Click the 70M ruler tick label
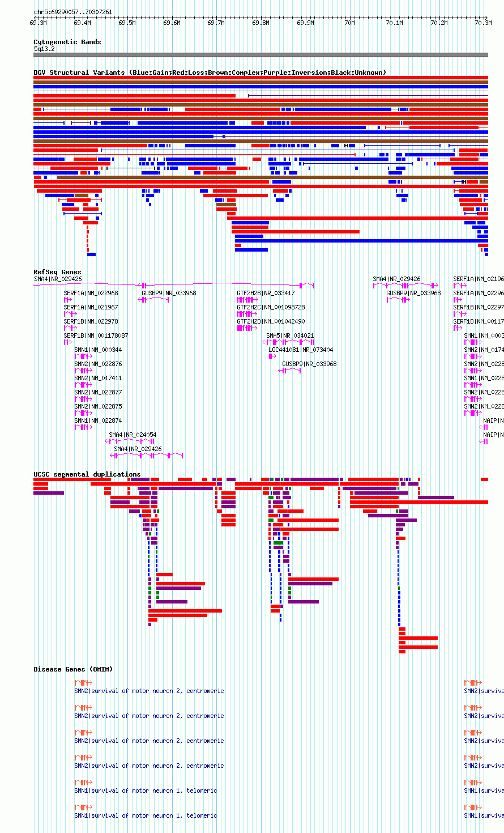Viewport: 504px width, 833px height. coord(349,23)
